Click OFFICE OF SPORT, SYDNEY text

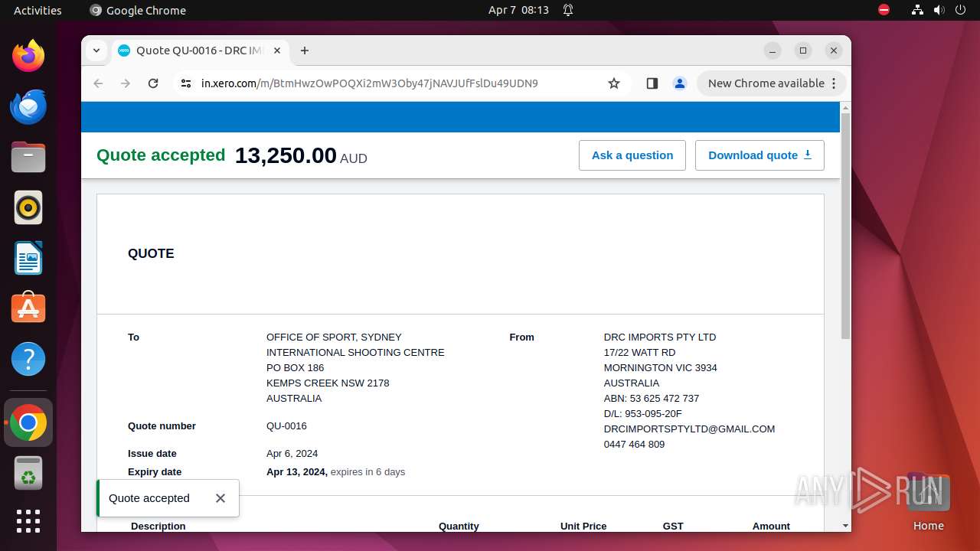(334, 337)
